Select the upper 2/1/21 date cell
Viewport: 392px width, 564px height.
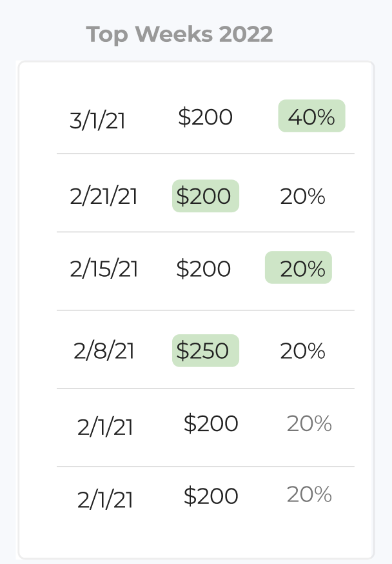105,427
